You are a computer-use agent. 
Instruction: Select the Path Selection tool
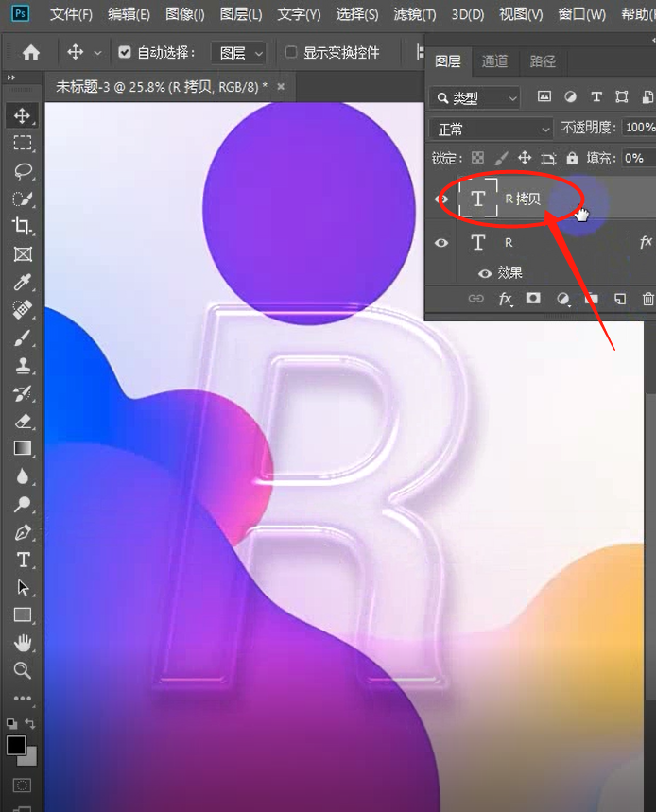click(x=23, y=588)
